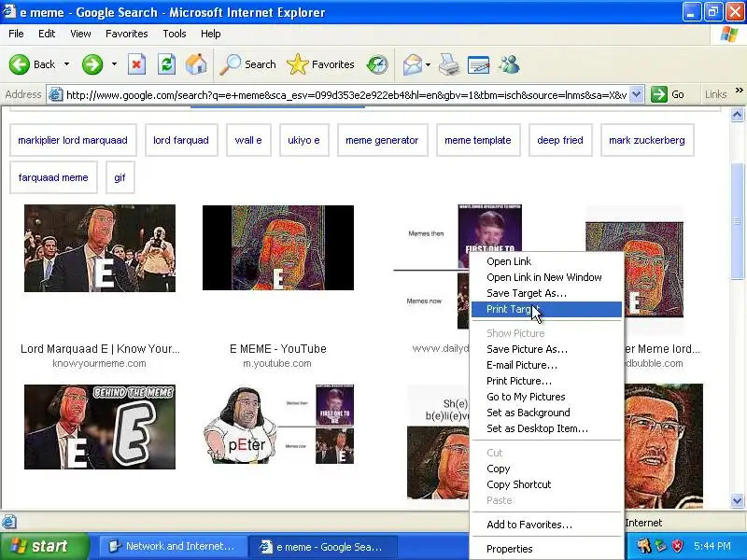
Task: Click the Edit page toolbar icon
Action: click(479, 64)
